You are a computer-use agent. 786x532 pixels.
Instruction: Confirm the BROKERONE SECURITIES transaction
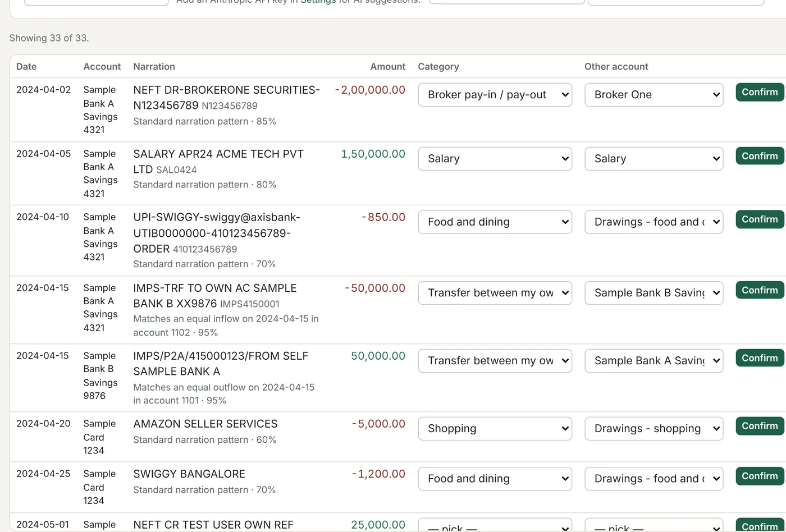(x=761, y=92)
